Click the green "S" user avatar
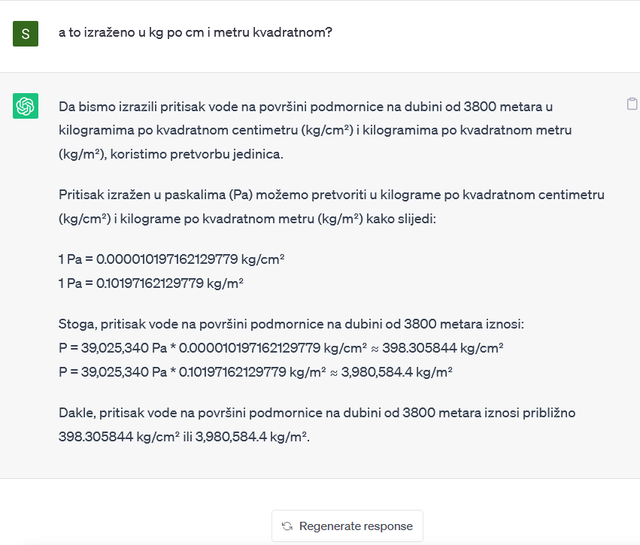The image size is (640, 545). tap(25, 34)
